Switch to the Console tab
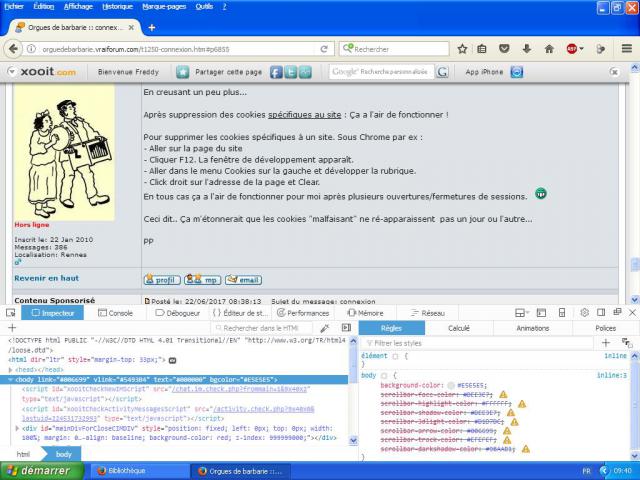The height and width of the screenshot is (480, 640). 116,313
